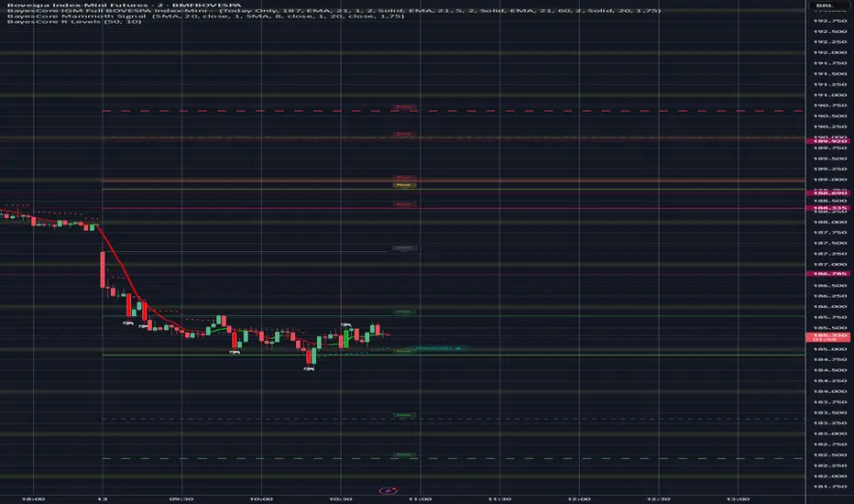This screenshot has height=504, width=854.
Task: Click the 189.920 price level label
Action: 829,141
